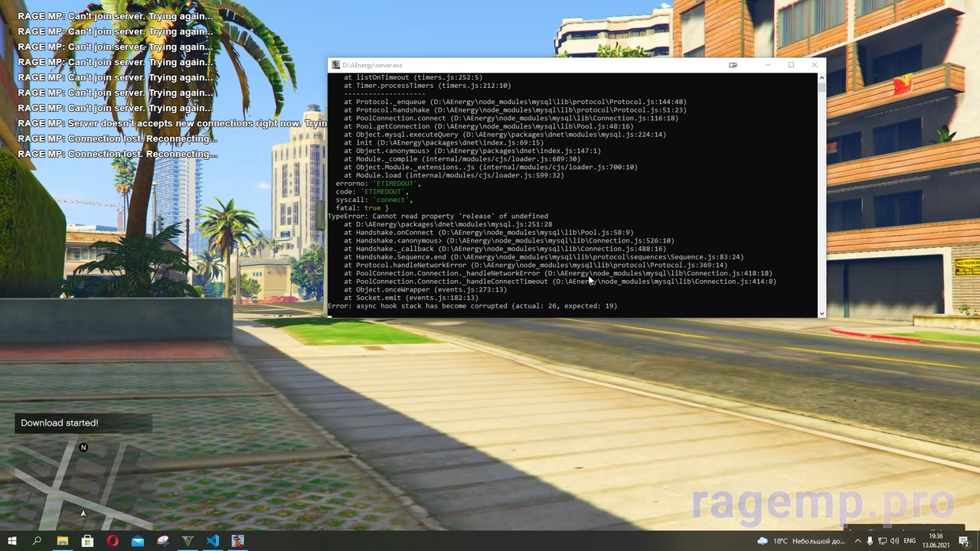Viewport: 980px width, 551px height.
Task: Select server.exe console taskbar icon
Action: click(238, 541)
